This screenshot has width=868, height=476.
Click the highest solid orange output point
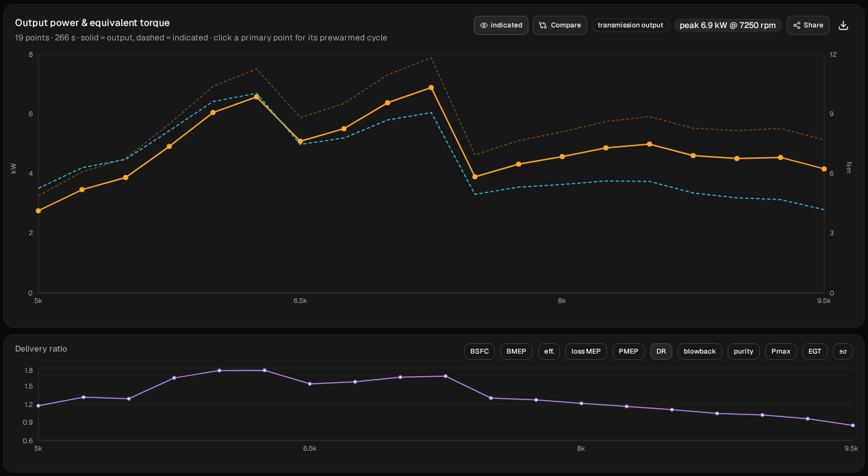pos(431,88)
